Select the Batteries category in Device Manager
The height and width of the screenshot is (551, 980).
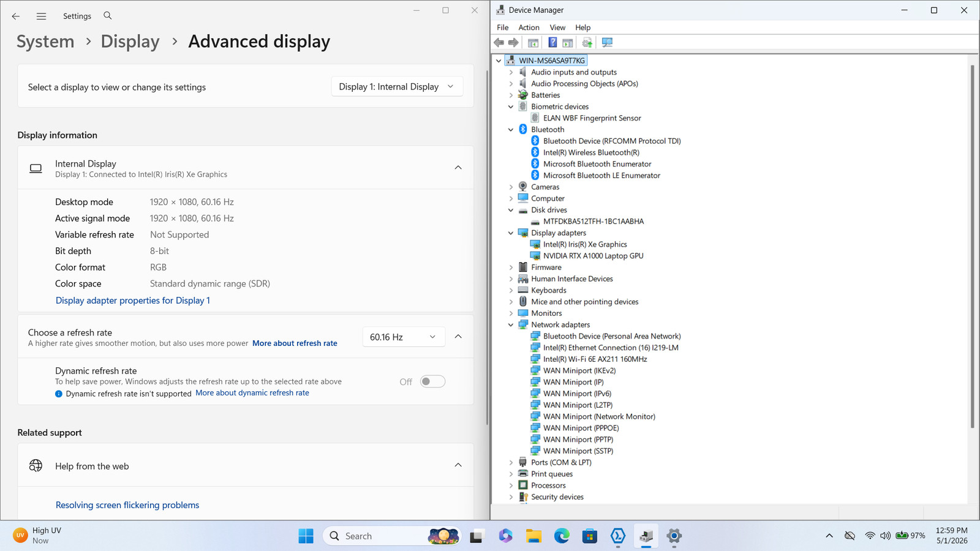tap(545, 96)
